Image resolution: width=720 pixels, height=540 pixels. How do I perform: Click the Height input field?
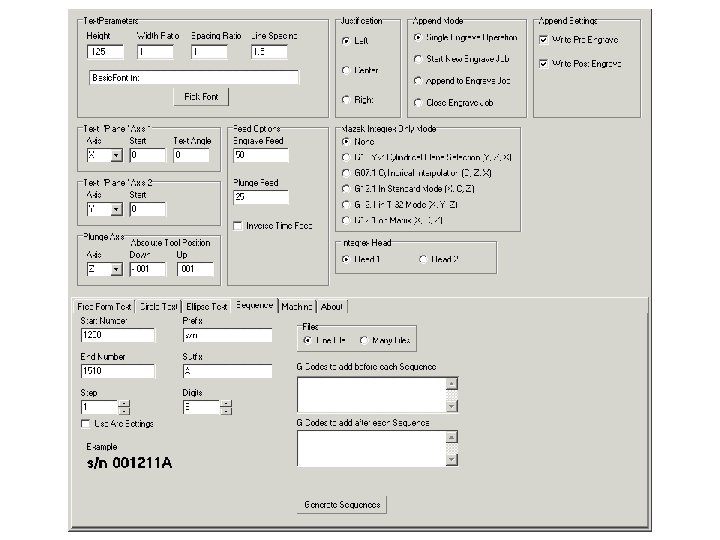coord(105,52)
